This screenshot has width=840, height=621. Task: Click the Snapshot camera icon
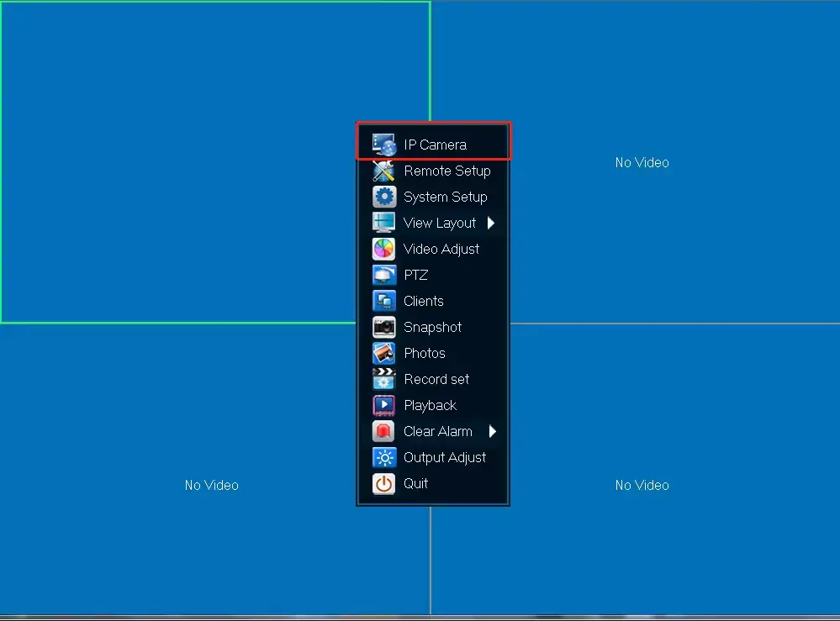[x=384, y=327]
